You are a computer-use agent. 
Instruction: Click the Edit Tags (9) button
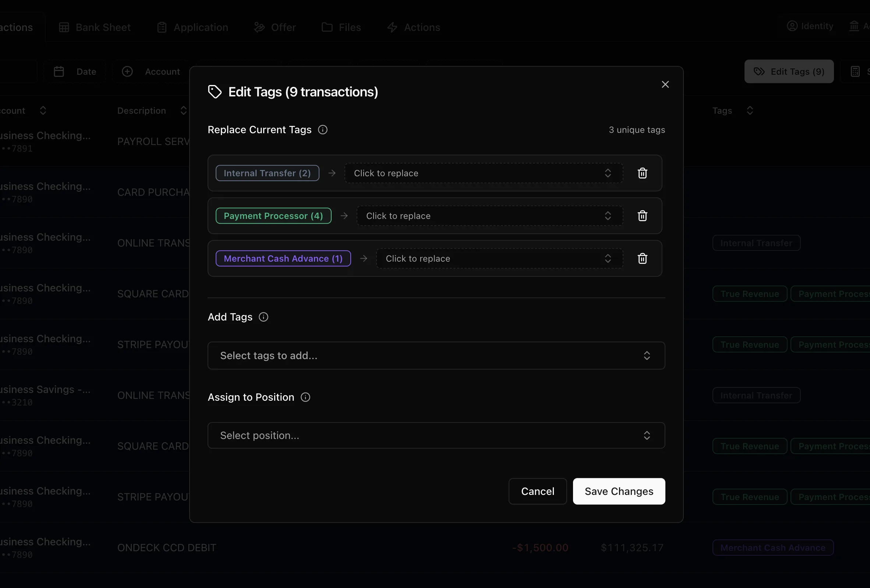(x=789, y=71)
